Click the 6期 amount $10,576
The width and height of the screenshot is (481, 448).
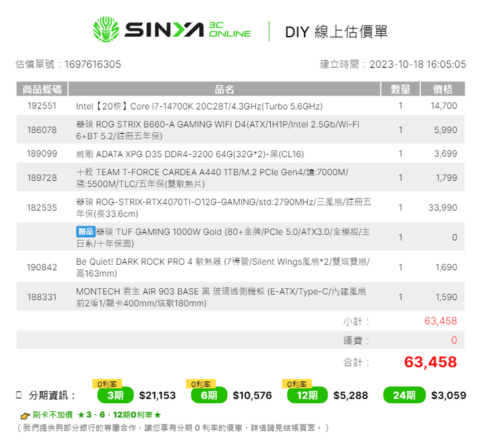pyautogui.click(x=252, y=395)
